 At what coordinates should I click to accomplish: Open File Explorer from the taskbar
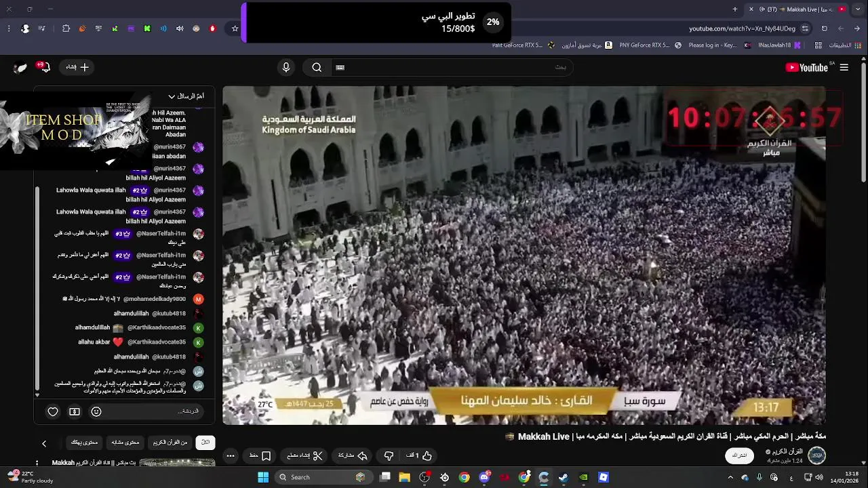[x=405, y=477]
